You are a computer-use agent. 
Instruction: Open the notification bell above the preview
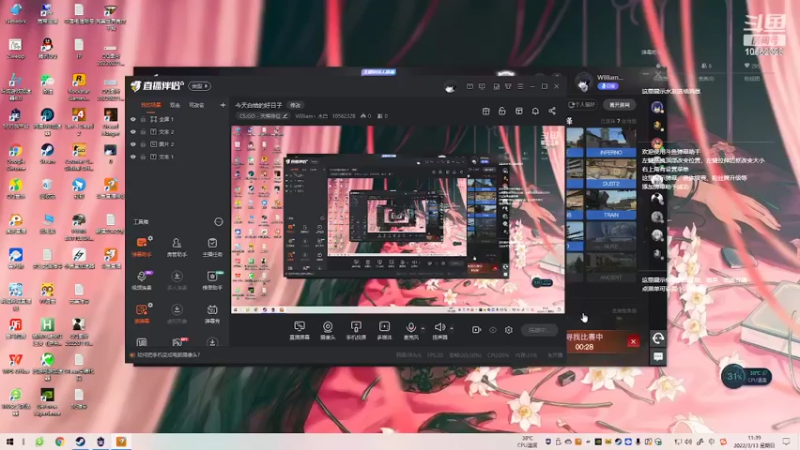point(535,111)
